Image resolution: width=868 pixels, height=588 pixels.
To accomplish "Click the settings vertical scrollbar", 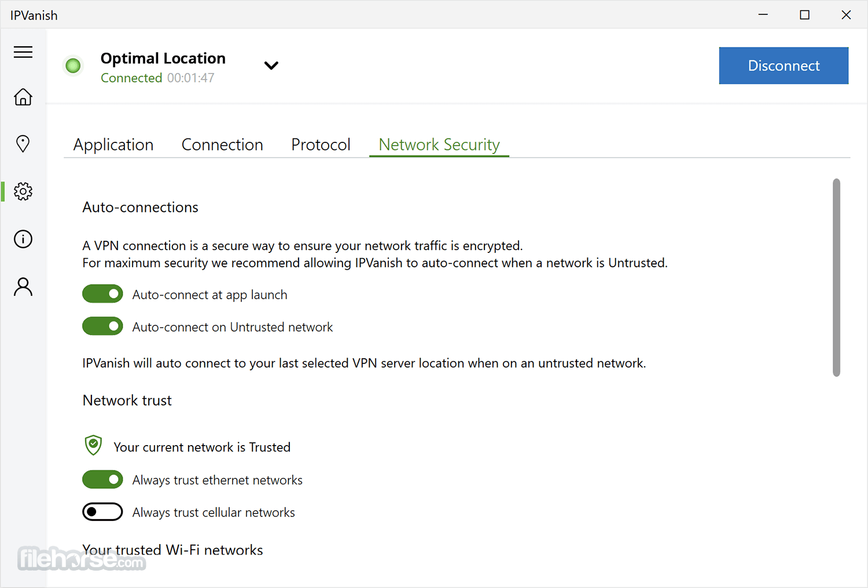I will (x=836, y=278).
